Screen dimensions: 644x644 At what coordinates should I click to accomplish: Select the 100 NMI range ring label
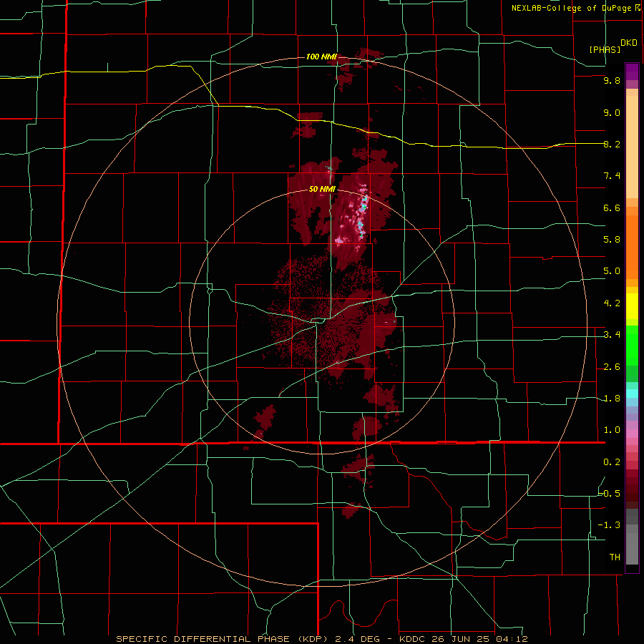(321, 57)
